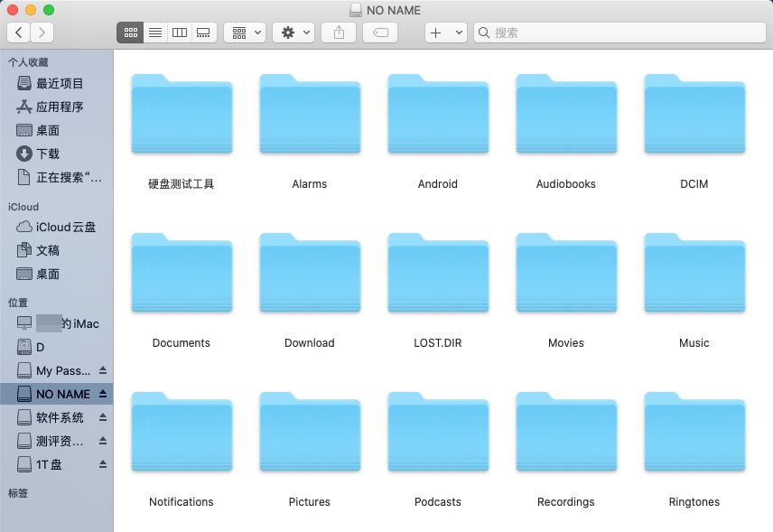Click the back navigation arrow
The width and height of the screenshot is (773, 532).
(19, 33)
